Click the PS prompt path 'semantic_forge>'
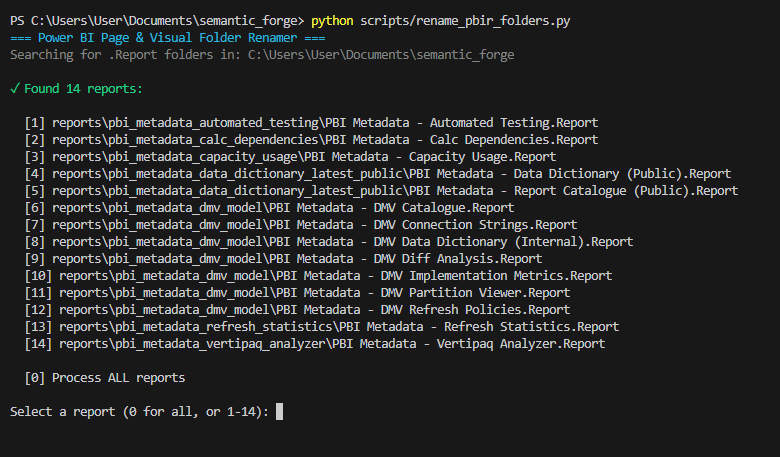Screen dimensions: 780x457 pyautogui.click(x=252, y=21)
